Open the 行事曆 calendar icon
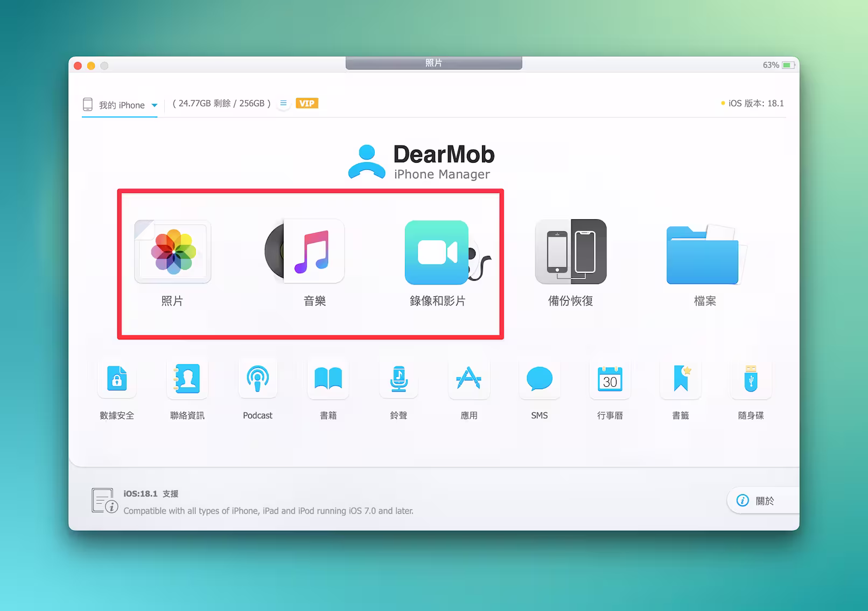This screenshot has height=611, width=868. (x=610, y=379)
